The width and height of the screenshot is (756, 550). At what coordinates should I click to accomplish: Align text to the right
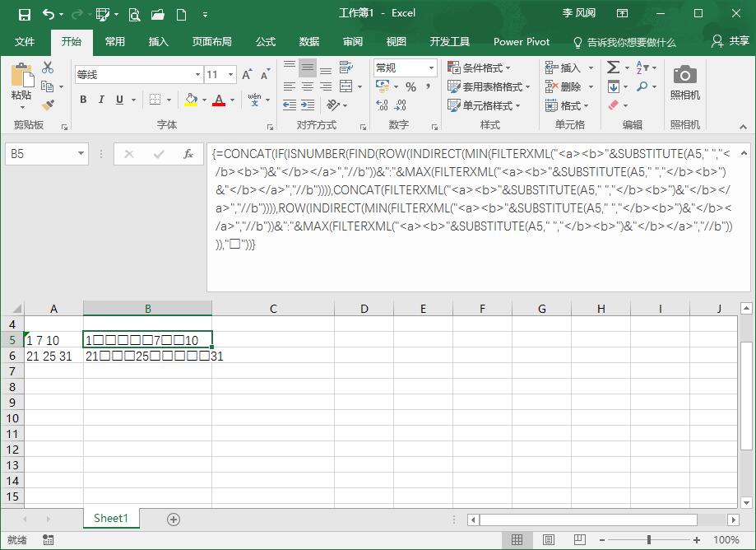pyautogui.click(x=326, y=86)
